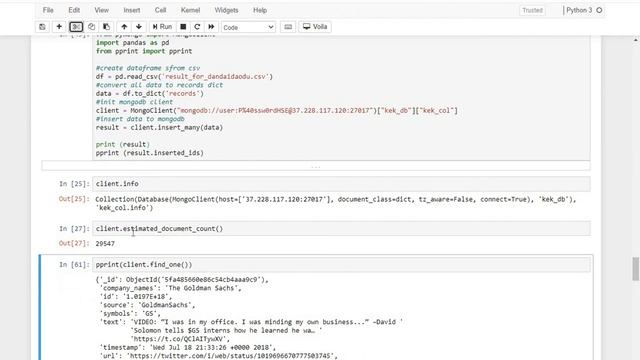Screen dimensions: 640x360
Task: Interrupt the kernel with the stop icon
Action: pos(183,27)
